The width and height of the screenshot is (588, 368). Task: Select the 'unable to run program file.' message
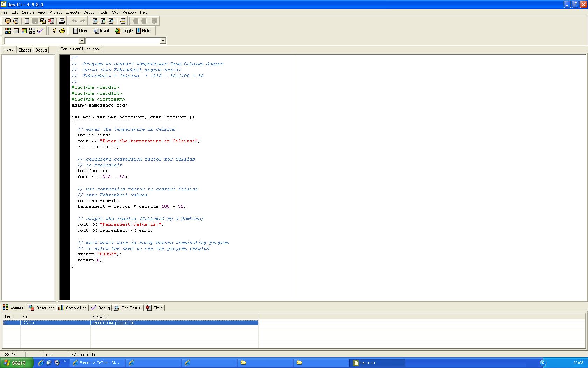[131, 323]
